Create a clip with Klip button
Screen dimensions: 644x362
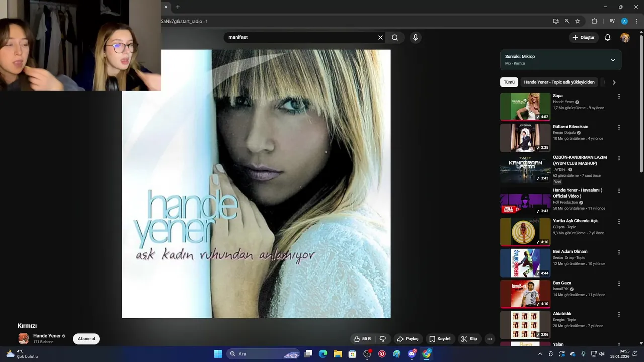tap(469, 339)
